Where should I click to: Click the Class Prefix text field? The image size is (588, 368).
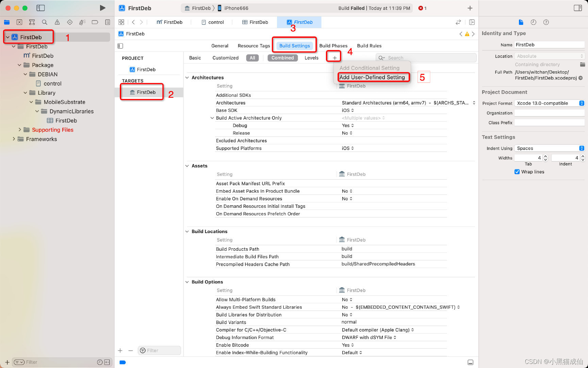coord(549,123)
